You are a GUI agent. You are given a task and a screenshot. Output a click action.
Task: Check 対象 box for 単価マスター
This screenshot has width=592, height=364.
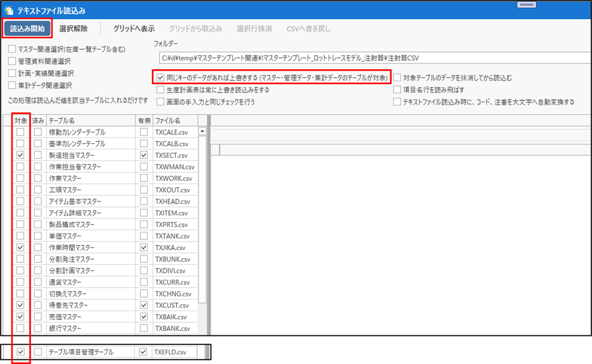(20, 235)
